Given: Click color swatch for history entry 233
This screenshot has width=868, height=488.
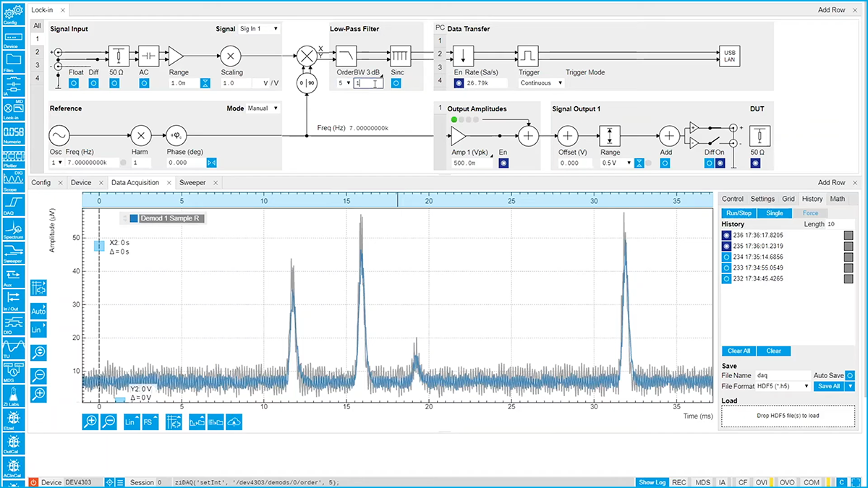Looking at the screenshot, I should [848, 267].
